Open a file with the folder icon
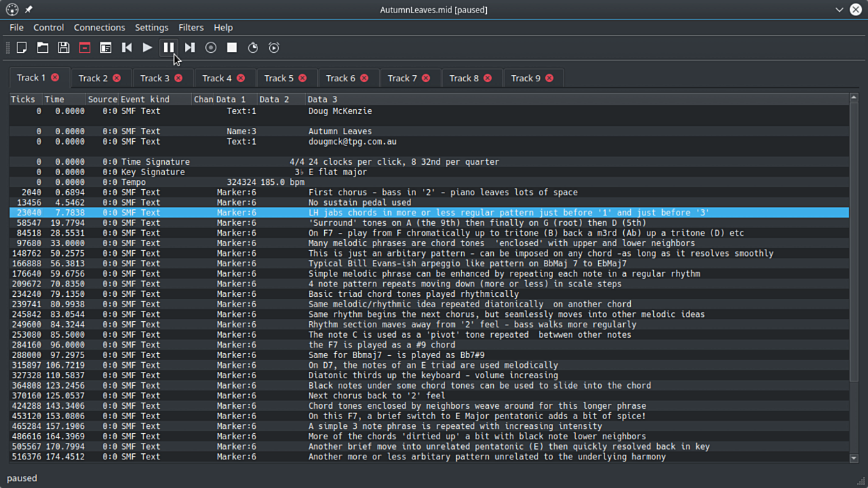Viewport: 868px width, 488px height. pos(43,48)
